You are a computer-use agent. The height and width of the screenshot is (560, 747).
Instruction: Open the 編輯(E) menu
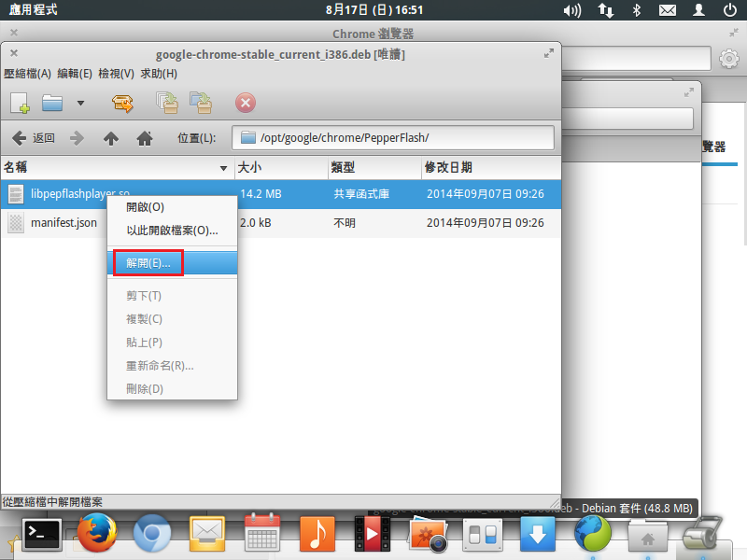coord(75,74)
